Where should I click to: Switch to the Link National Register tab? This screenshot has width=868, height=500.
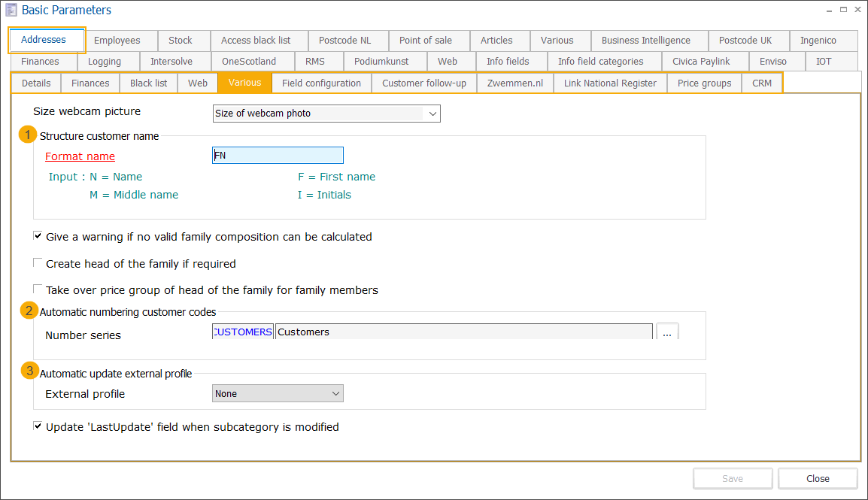pos(609,83)
